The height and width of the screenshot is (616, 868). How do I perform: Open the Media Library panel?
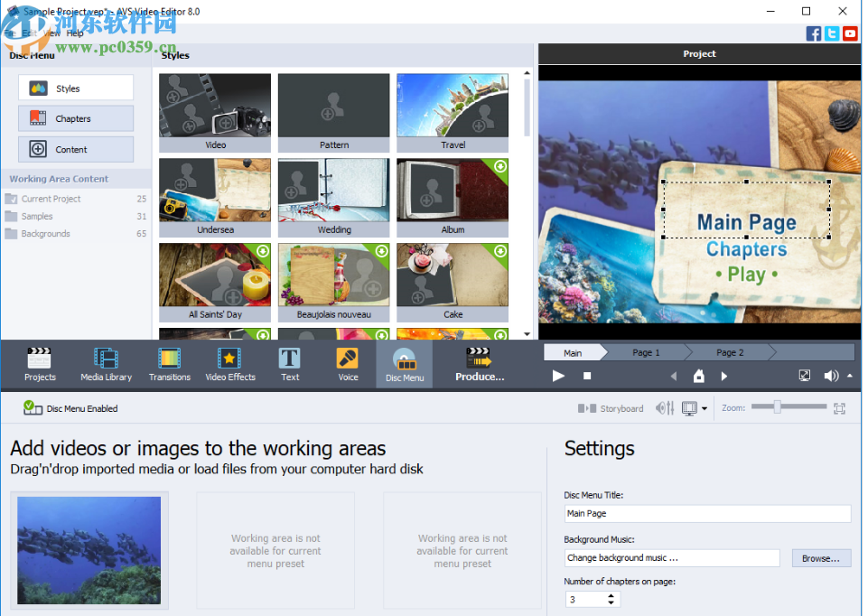click(106, 364)
